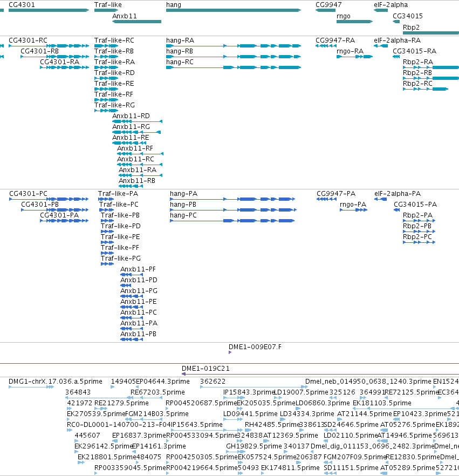Select EST RH42485.5prime
The width and height of the screenshot is (459, 476).
pos(248,430)
